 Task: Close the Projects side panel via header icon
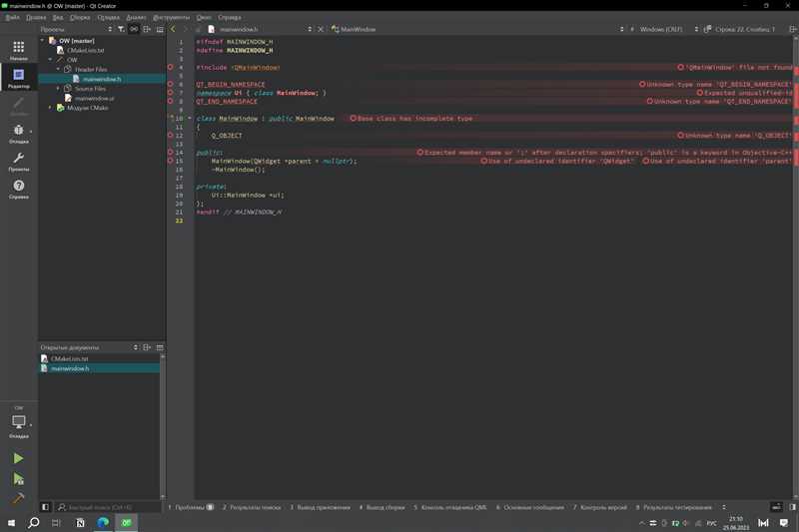160,29
